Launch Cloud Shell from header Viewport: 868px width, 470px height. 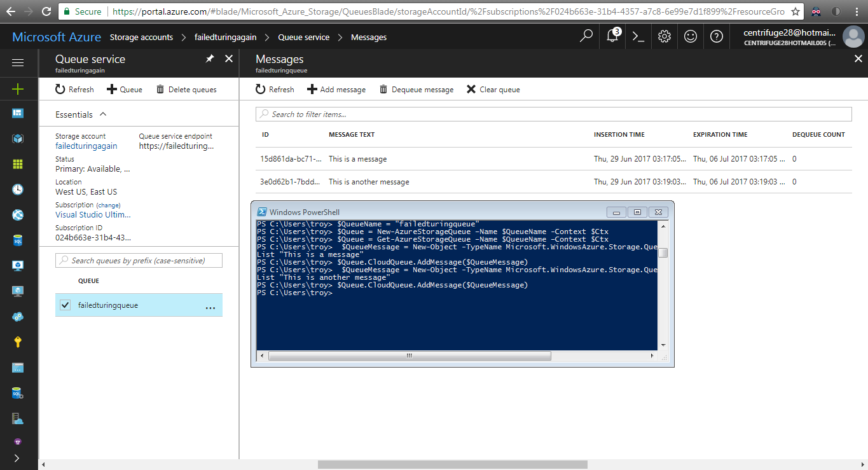pos(638,36)
